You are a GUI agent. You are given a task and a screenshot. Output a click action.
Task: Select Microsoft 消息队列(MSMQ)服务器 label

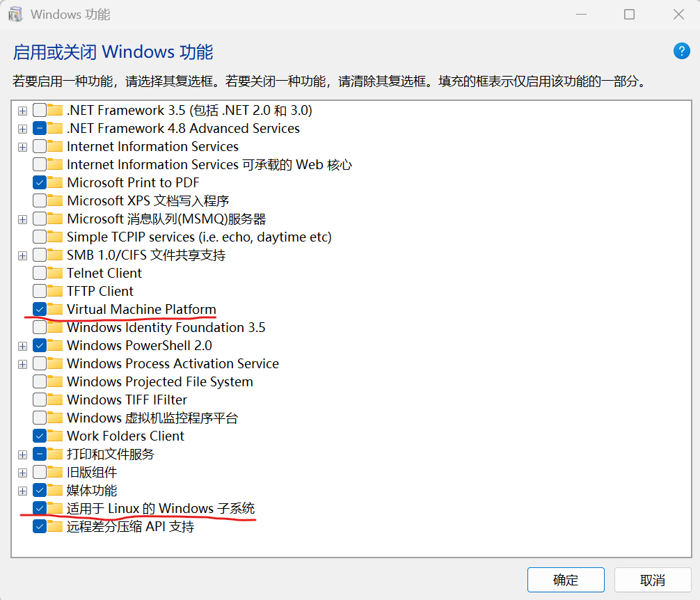pyautogui.click(x=166, y=219)
